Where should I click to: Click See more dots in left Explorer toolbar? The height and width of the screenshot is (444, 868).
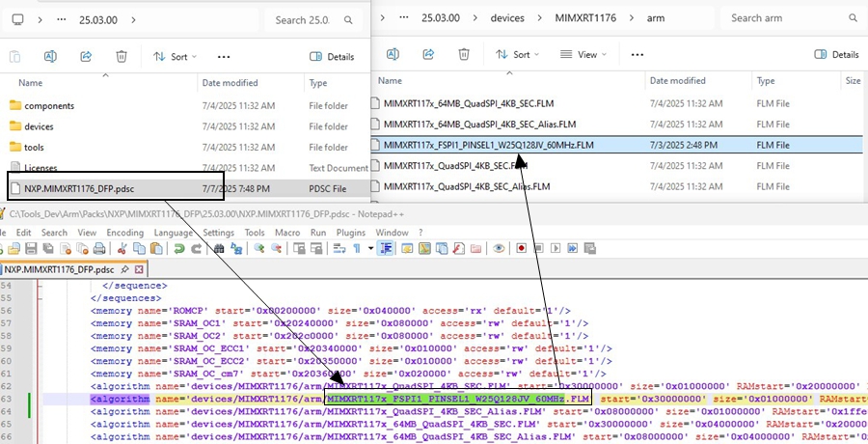coord(224,57)
